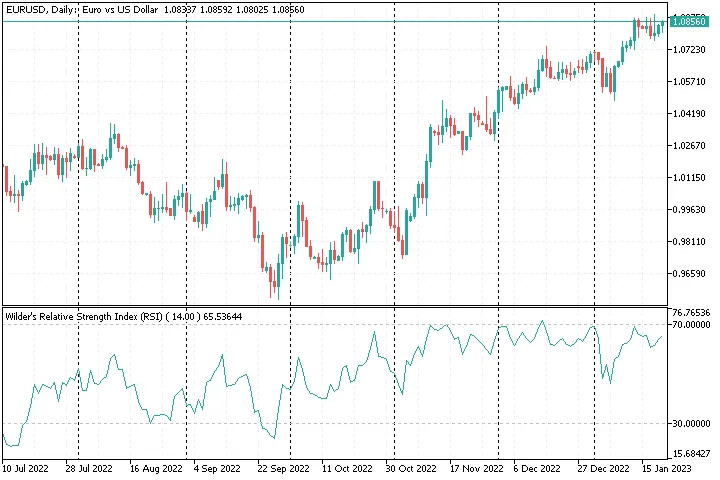Click the 10 Jul 2022 date label

[x=27, y=468]
